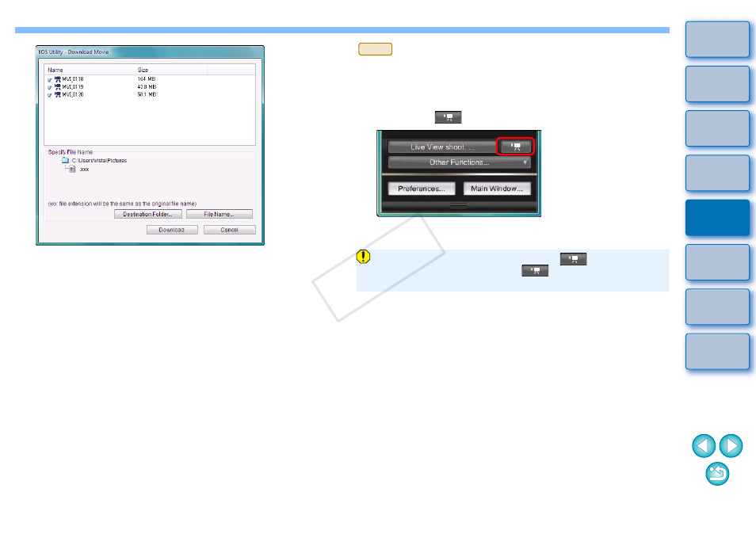
Task: Start the Download button
Action: click(x=172, y=230)
